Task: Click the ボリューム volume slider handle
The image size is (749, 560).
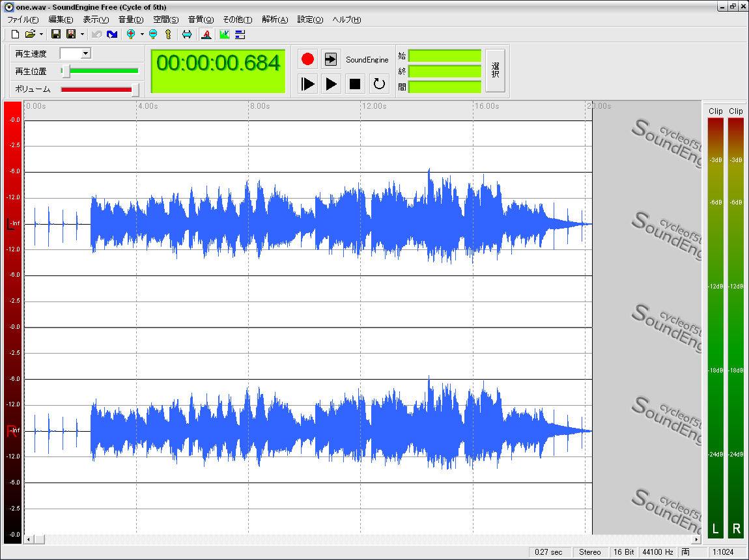Action: pyautogui.click(x=135, y=89)
